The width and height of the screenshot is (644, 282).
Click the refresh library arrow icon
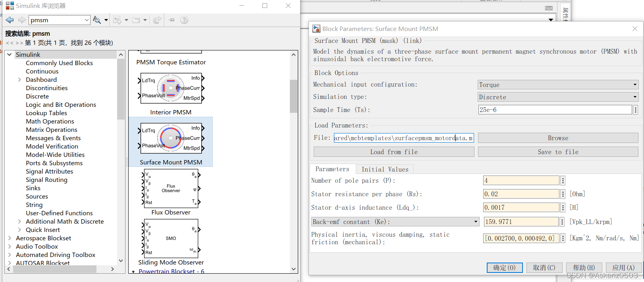[x=157, y=20]
